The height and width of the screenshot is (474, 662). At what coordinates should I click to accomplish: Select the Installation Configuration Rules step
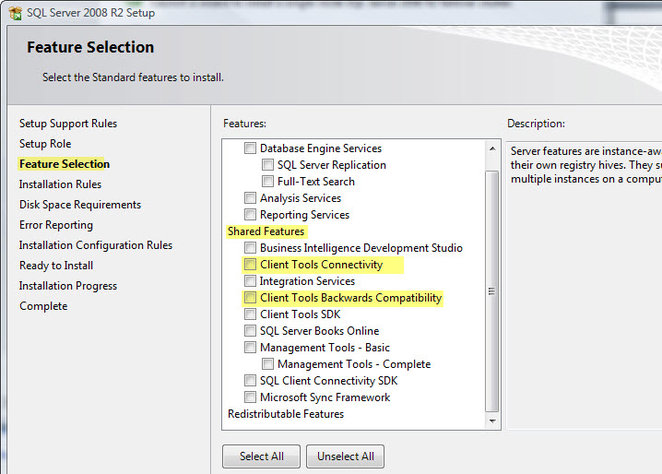(96, 245)
